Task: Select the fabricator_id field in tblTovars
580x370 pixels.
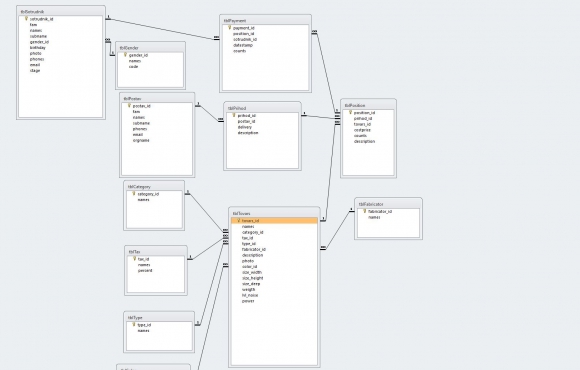Action: [253, 249]
